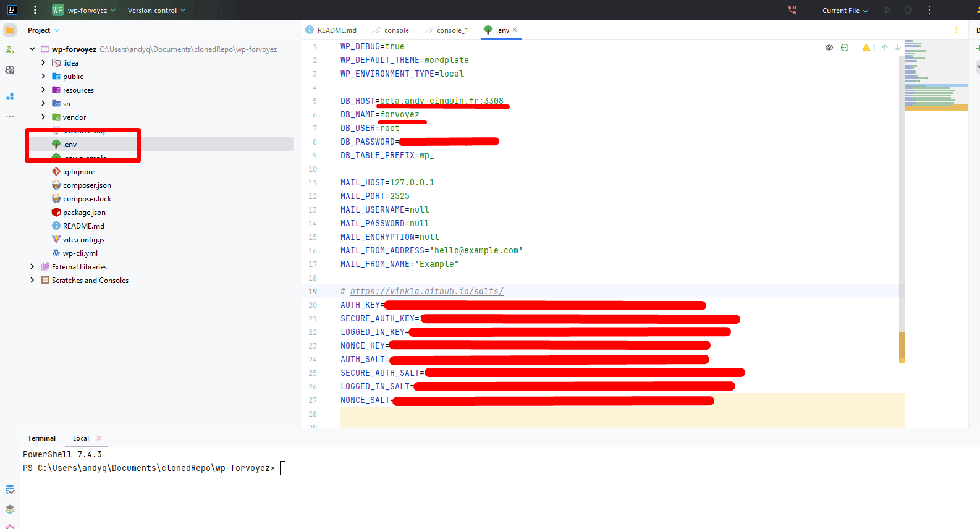Expand Scratches and Consoles node
This screenshot has height=529, width=980.
pos(32,280)
